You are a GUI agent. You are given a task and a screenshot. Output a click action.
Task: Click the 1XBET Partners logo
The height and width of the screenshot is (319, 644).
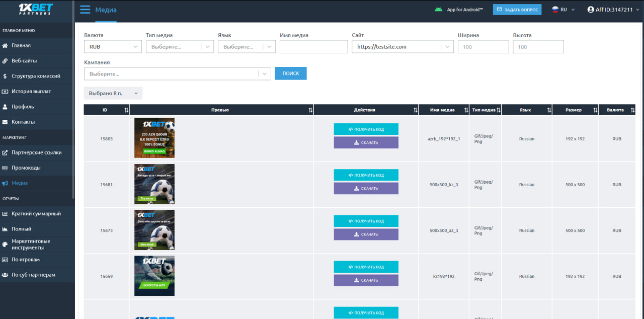pos(35,9)
